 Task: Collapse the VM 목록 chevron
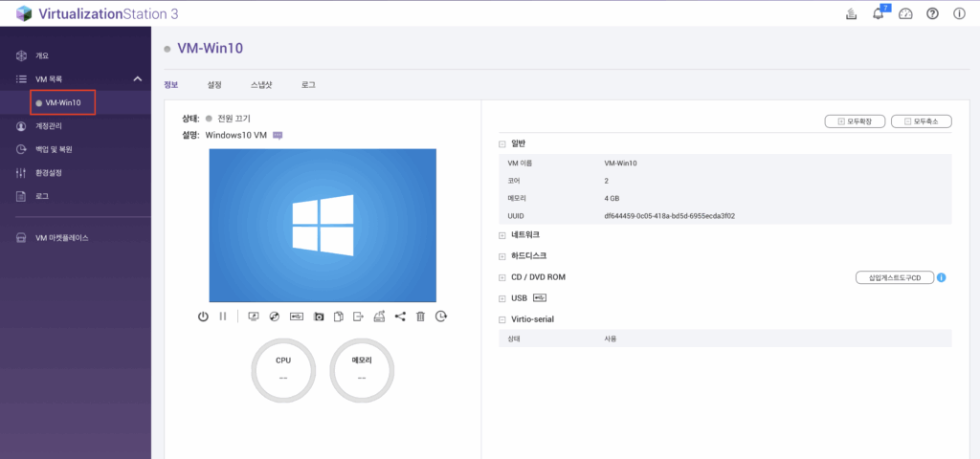pyautogui.click(x=138, y=78)
